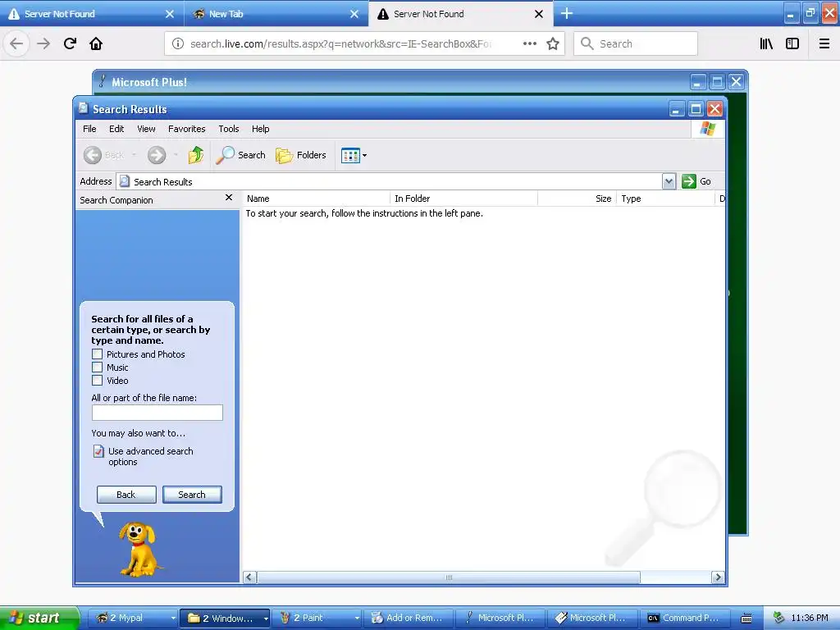The height and width of the screenshot is (630, 840).
Task: Open the Windows Explorer taskbar group
Action: point(225,618)
